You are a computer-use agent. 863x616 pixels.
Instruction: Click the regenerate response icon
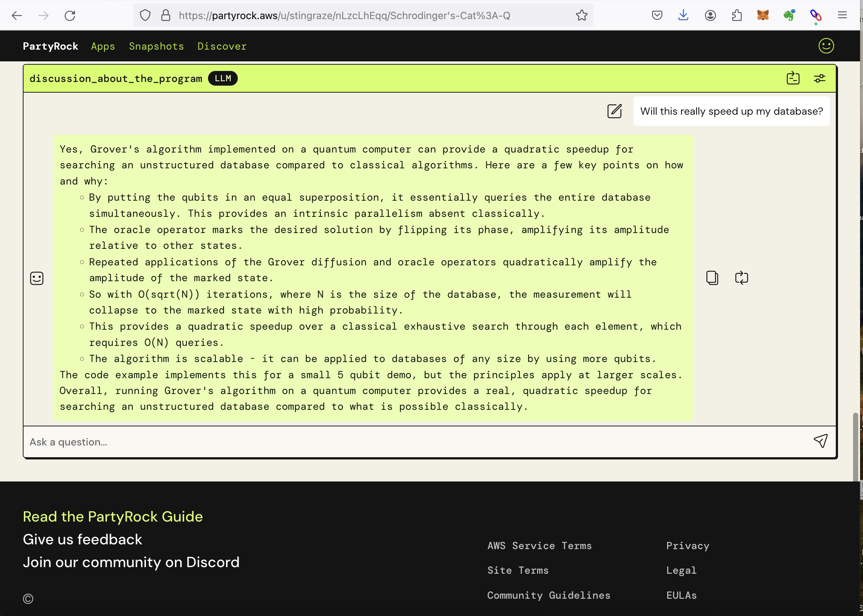741,277
